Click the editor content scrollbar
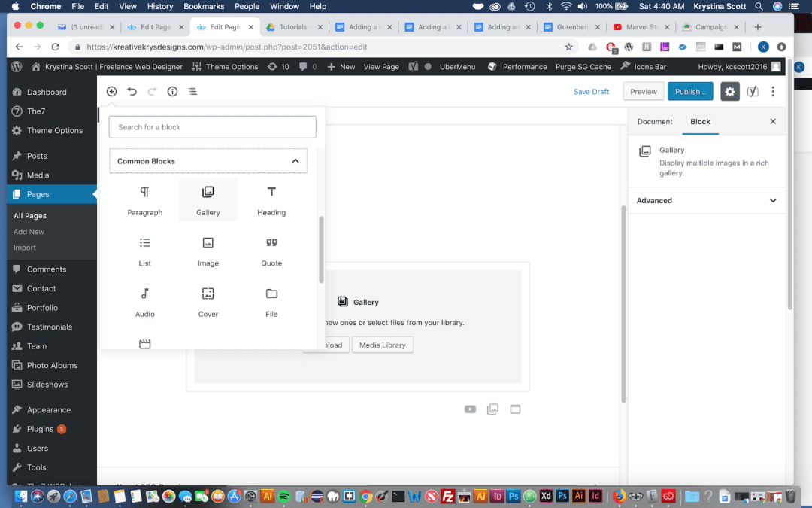 click(623, 304)
